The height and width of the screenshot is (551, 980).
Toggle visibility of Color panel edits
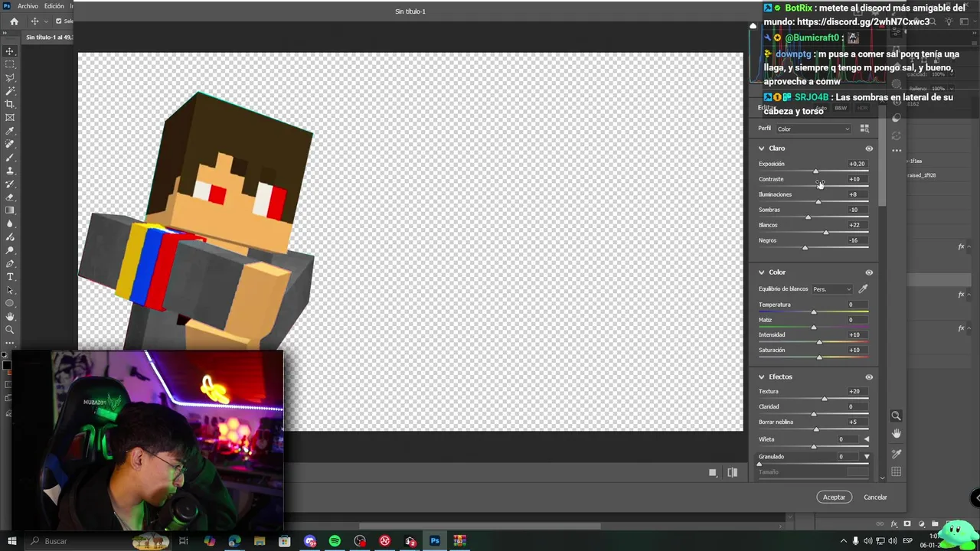(869, 272)
